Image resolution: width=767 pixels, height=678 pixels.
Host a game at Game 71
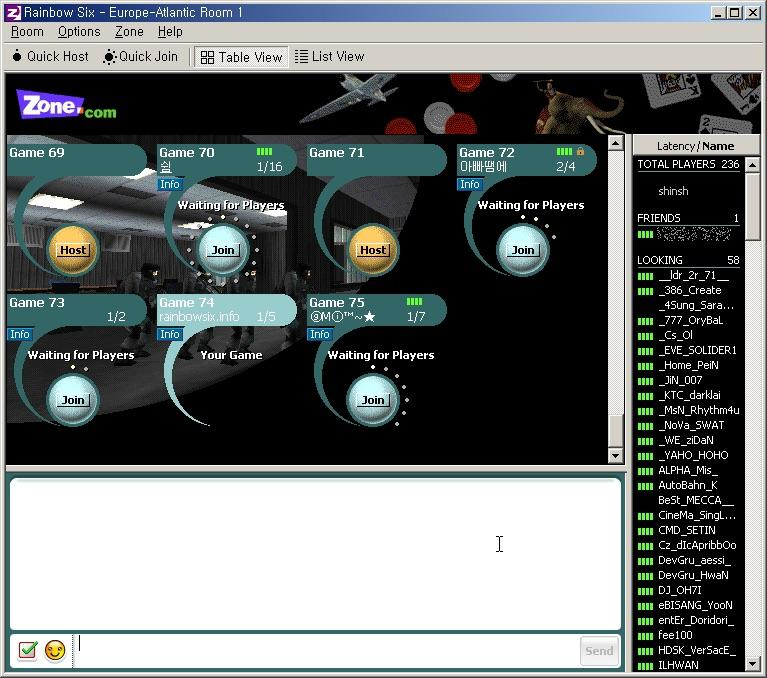click(373, 250)
